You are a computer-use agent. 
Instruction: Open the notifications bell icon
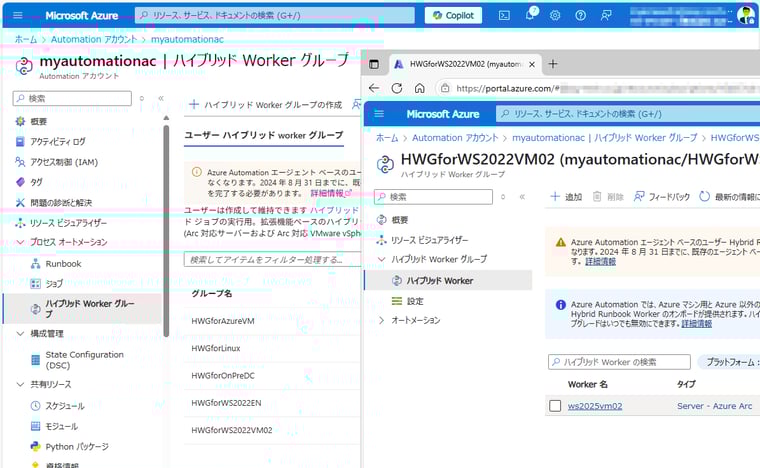(x=530, y=15)
